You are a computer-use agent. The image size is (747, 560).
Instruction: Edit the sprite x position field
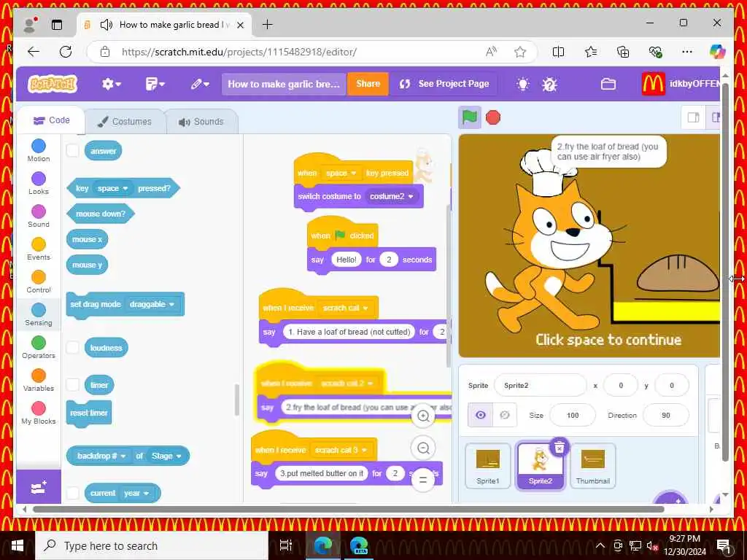pyautogui.click(x=621, y=385)
